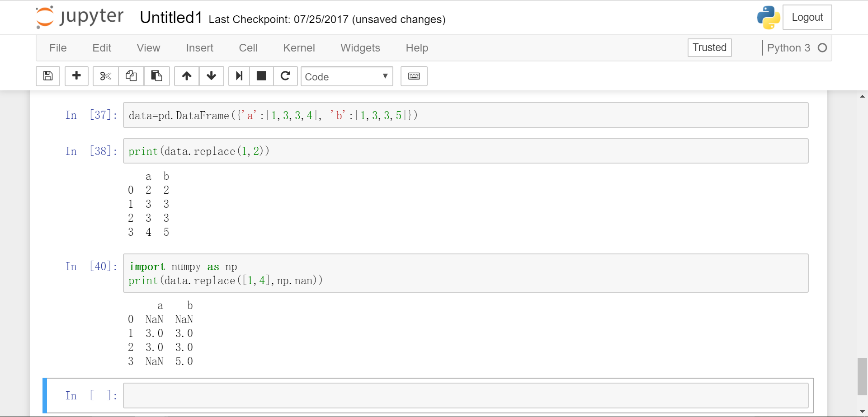Rename notebook by clicking Untitled1 title
This screenshot has width=868, height=417.
171,18
